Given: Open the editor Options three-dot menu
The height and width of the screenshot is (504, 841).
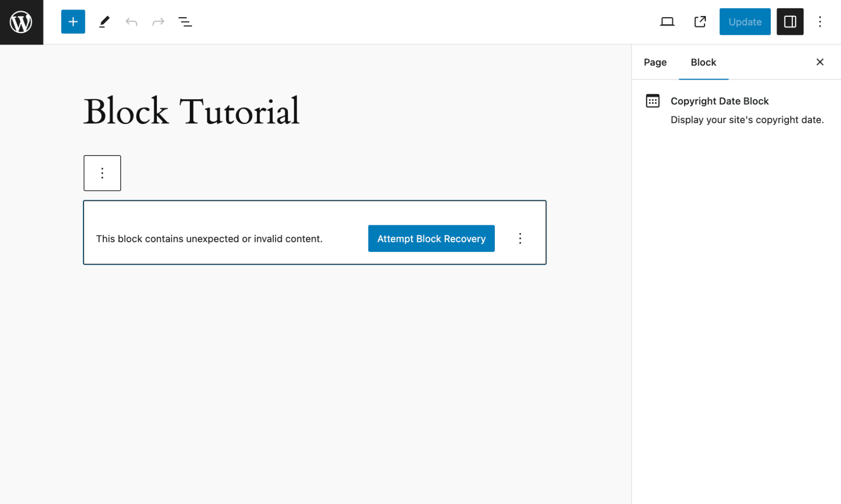Looking at the screenshot, I should [x=820, y=21].
